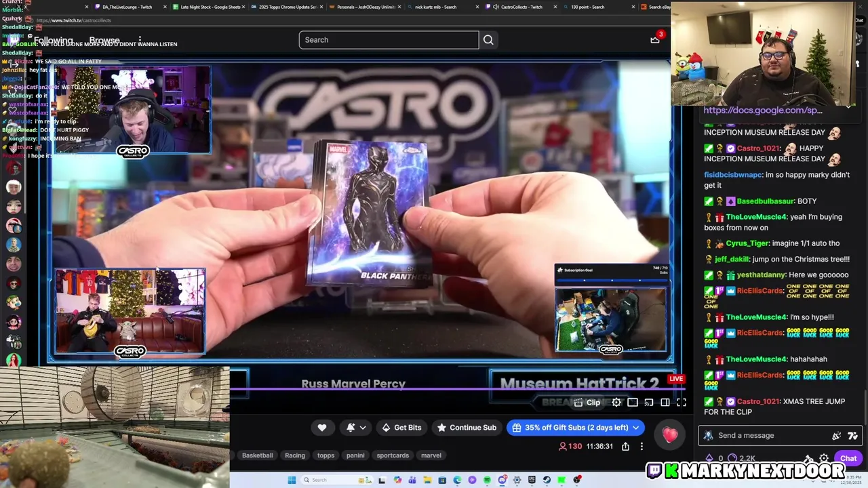Select the Basketball tag
Image resolution: width=868 pixels, height=488 pixels.
point(257,455)
